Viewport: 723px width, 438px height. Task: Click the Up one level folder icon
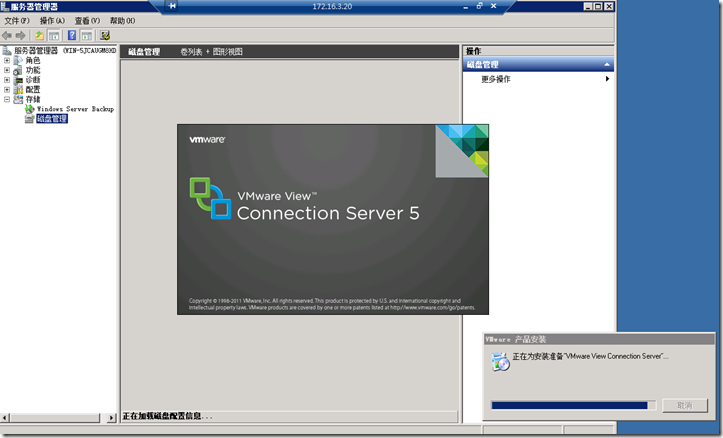[40, 36]
